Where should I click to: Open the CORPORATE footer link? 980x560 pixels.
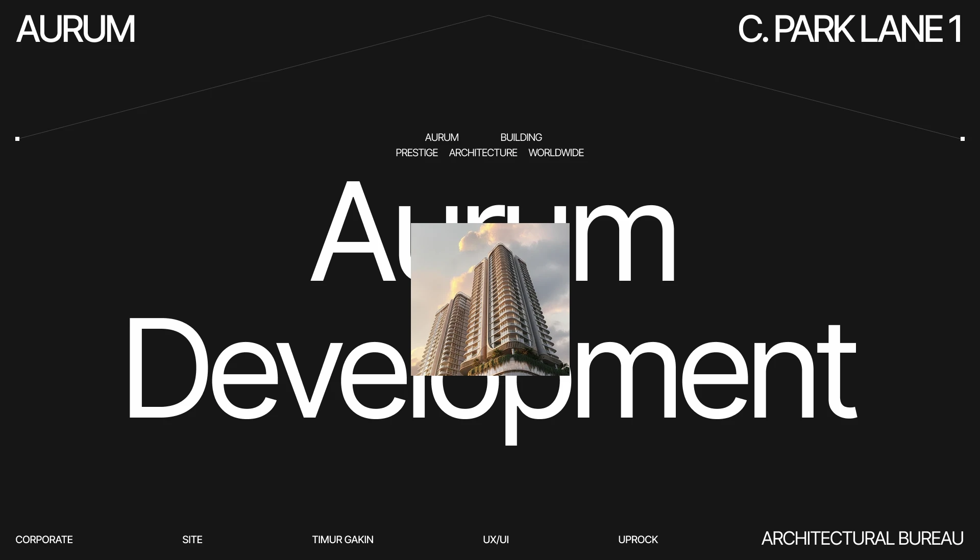(44, 540)
